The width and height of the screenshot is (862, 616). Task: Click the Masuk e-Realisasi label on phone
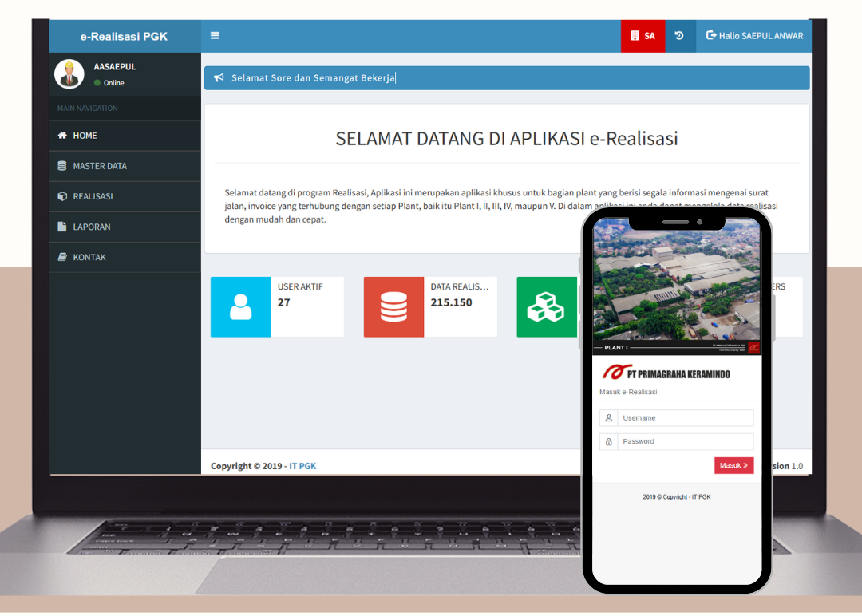coord(628,392)
